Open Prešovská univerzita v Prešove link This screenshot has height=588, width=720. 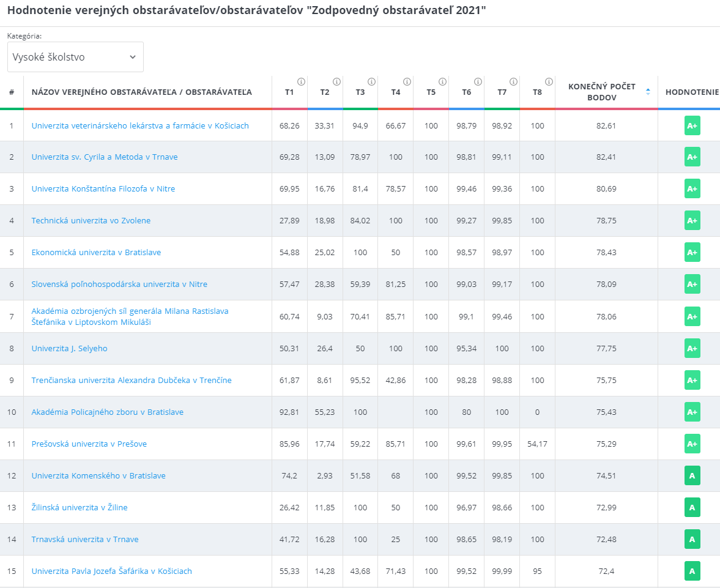point(89,444)
